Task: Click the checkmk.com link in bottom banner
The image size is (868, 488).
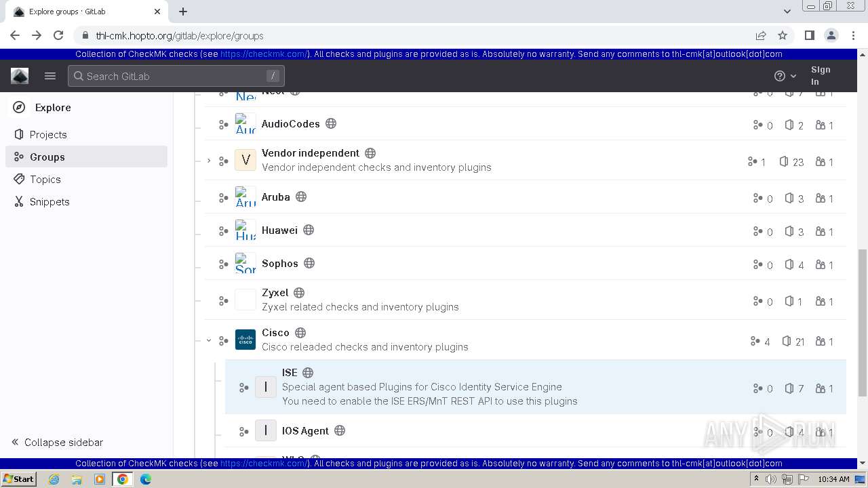Action: [x=264, y=464]
